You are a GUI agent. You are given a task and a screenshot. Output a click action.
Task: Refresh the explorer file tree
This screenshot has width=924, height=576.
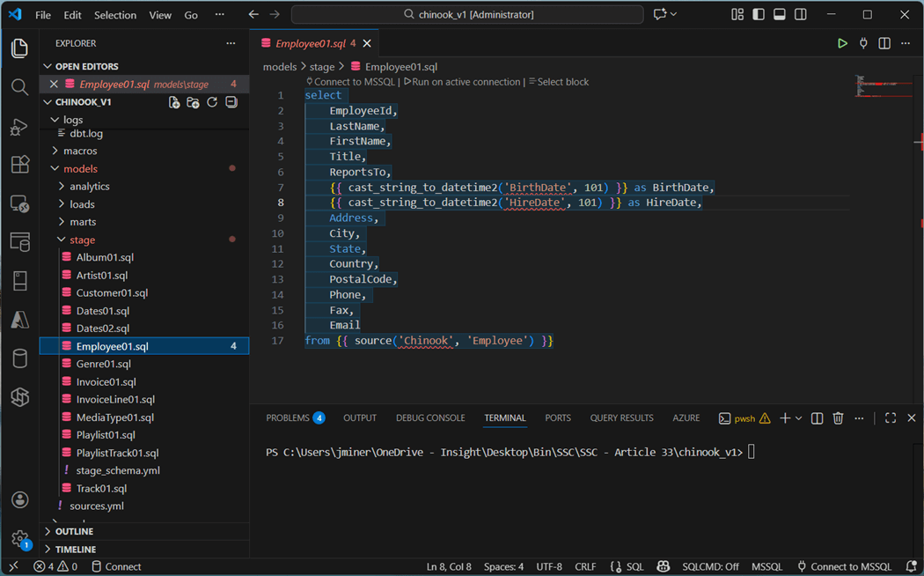click(x=212, y=102)
